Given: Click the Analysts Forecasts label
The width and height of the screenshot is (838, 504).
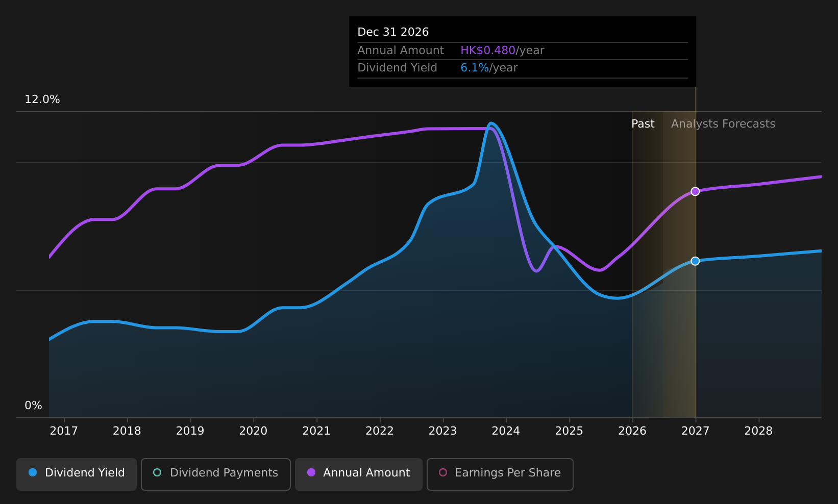Looking at the screenshot, I should click(723, 124).
